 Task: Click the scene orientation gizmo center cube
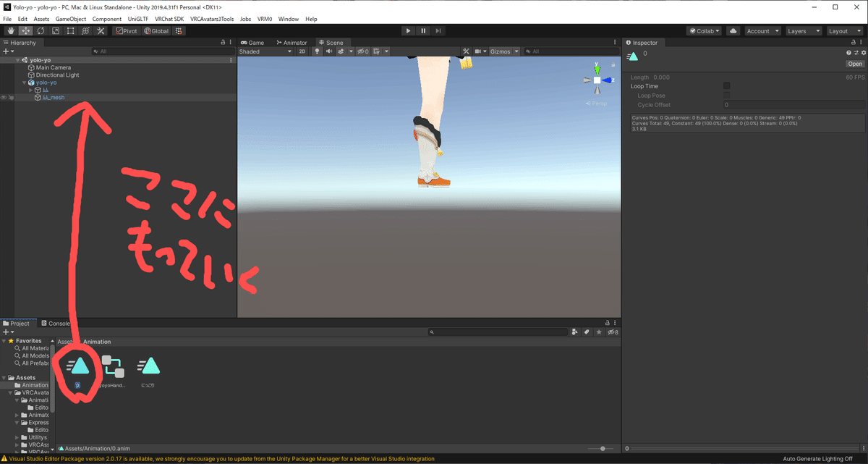(597, 80)
